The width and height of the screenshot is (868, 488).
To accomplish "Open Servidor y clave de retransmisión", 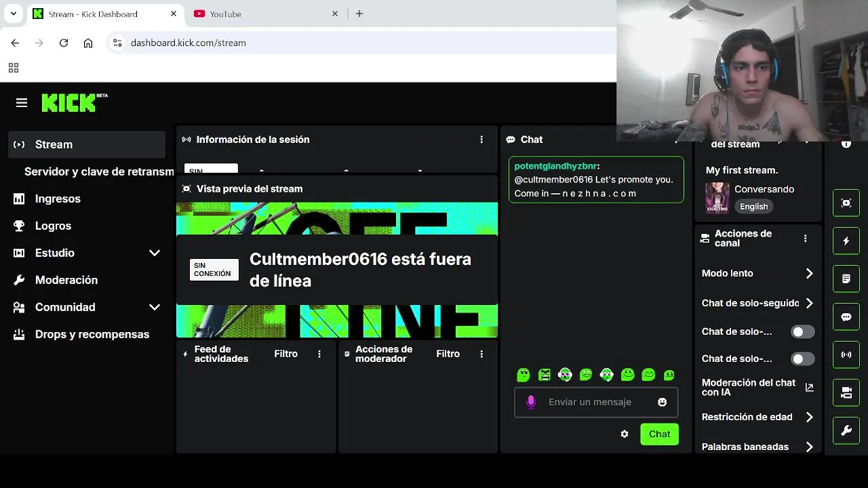I will tap(99, 171).
